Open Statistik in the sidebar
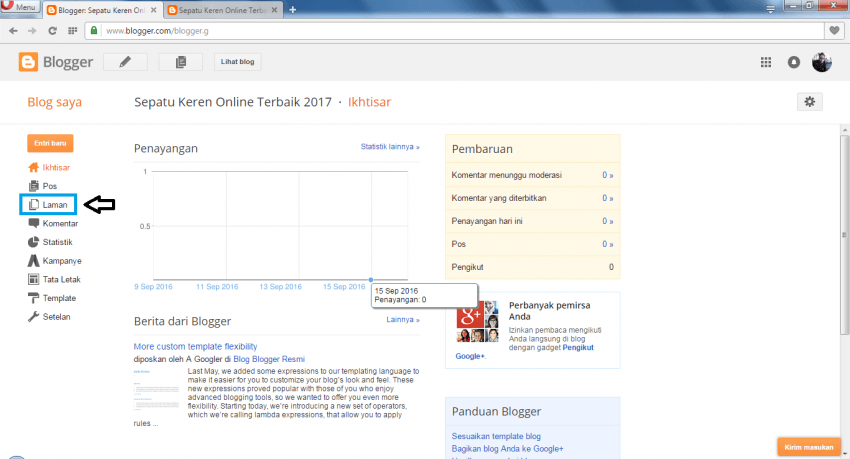 (50, 242)
